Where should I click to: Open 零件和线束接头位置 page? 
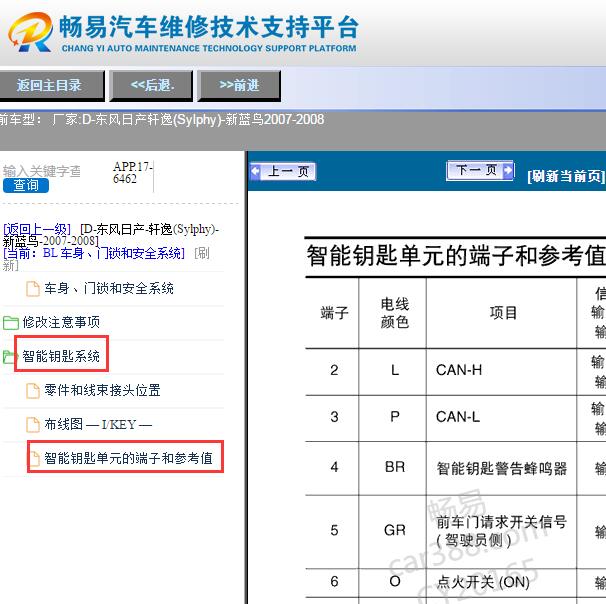[x=102, y=390]
